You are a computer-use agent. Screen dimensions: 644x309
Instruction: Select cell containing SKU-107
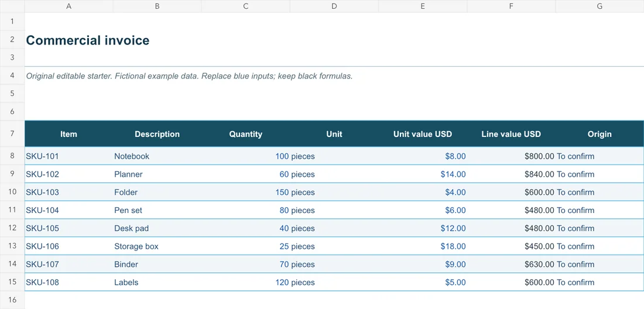click(68, 265)
